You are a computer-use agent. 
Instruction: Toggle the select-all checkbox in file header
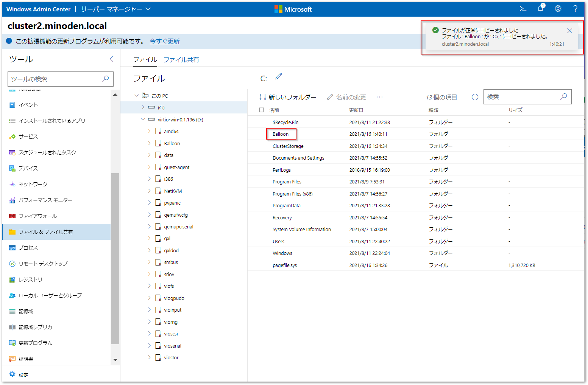[x=261, y=110]
